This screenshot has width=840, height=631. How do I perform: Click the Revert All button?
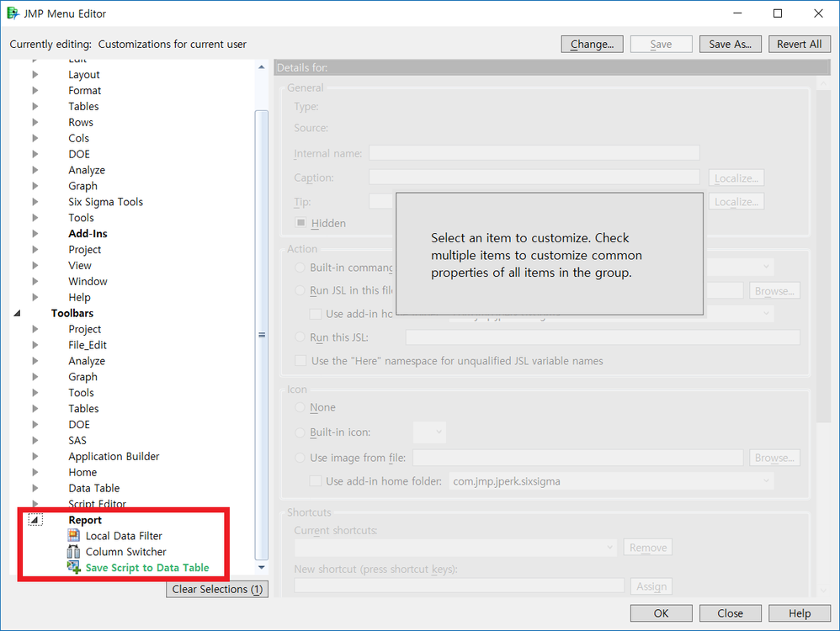tap(800, 44)
